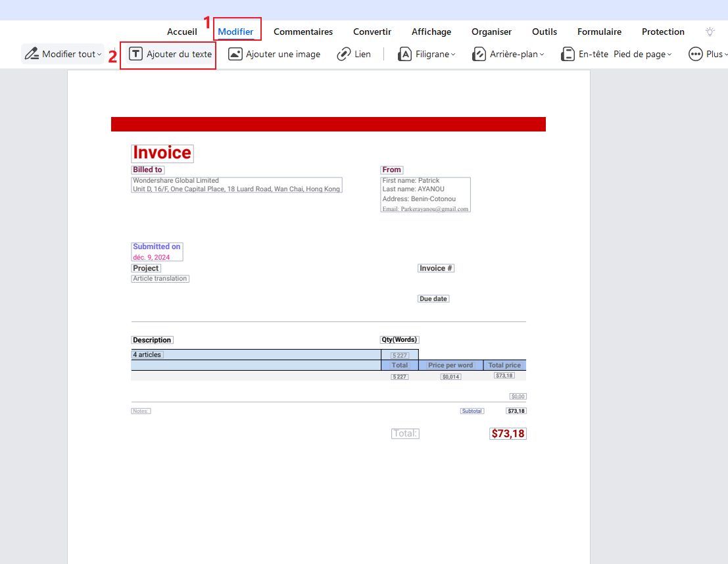Select the Due date label
This screenshot has height=564, width=728.
[x=433, y=299]
